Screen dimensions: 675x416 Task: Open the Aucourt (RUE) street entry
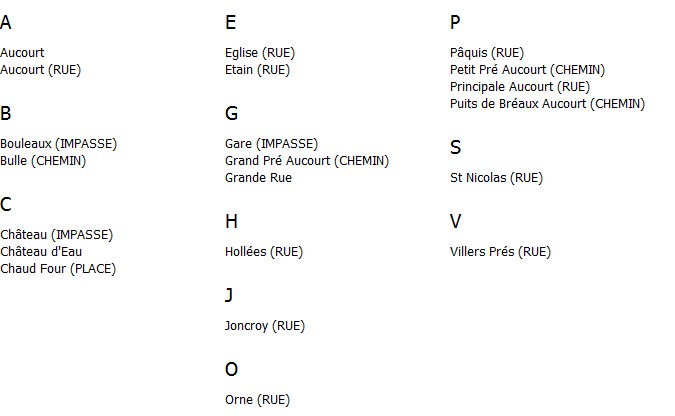pyautogui.click(x=40, y=70)
